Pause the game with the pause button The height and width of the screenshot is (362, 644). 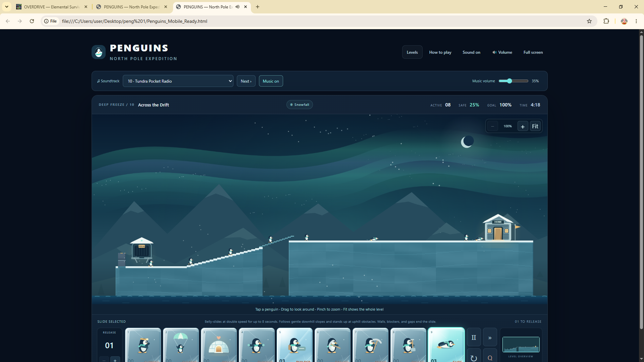[x=474, y=337]
